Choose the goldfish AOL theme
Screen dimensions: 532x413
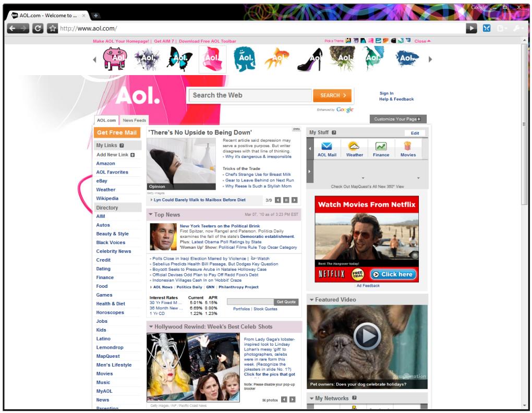pyautogui.click(x=277, y=58)
